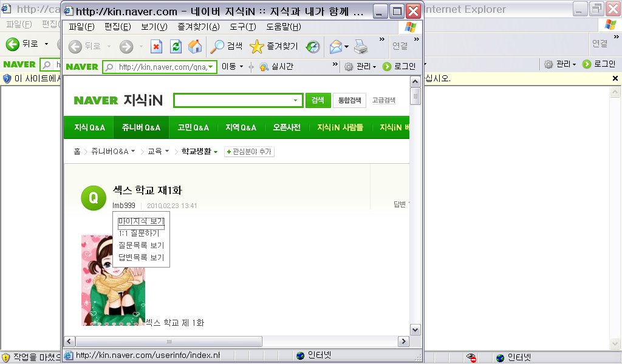Open the Forward history dropdown arrow
This screenshot has height=364, width=622.
[x=141, y=47]
